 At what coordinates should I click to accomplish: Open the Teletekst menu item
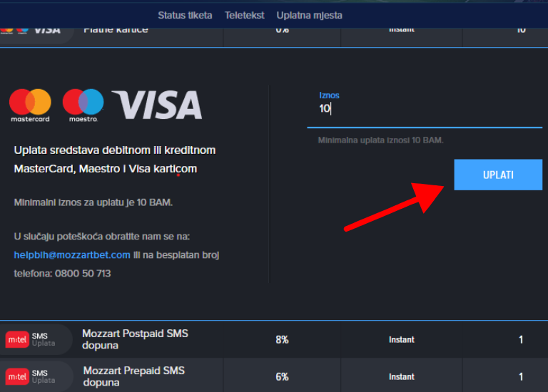[244, 15]
